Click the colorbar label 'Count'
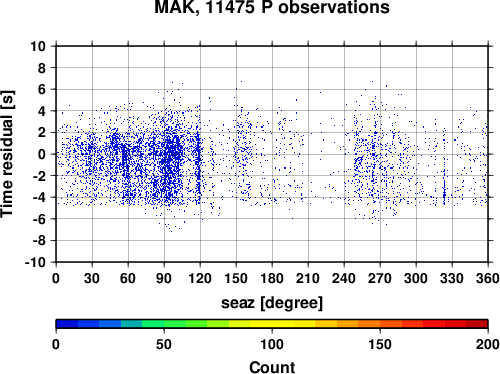 pos(272,367)
